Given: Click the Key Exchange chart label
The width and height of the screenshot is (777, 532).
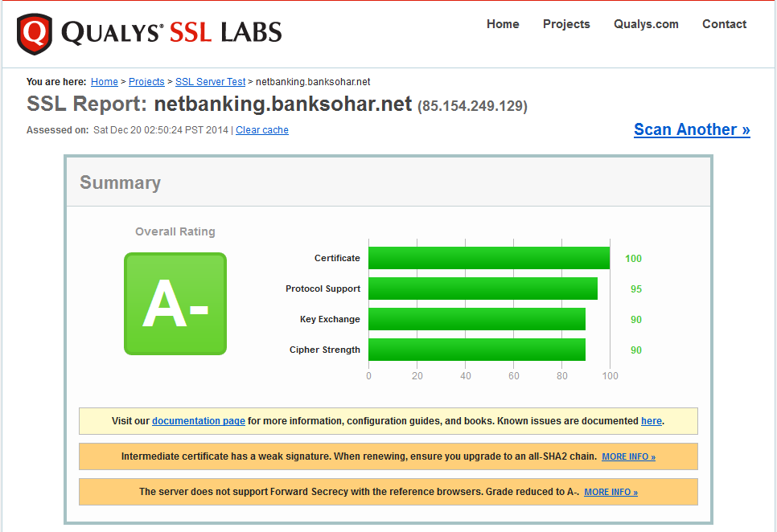Looking at the screenshot, I should [x=330, y=319].
